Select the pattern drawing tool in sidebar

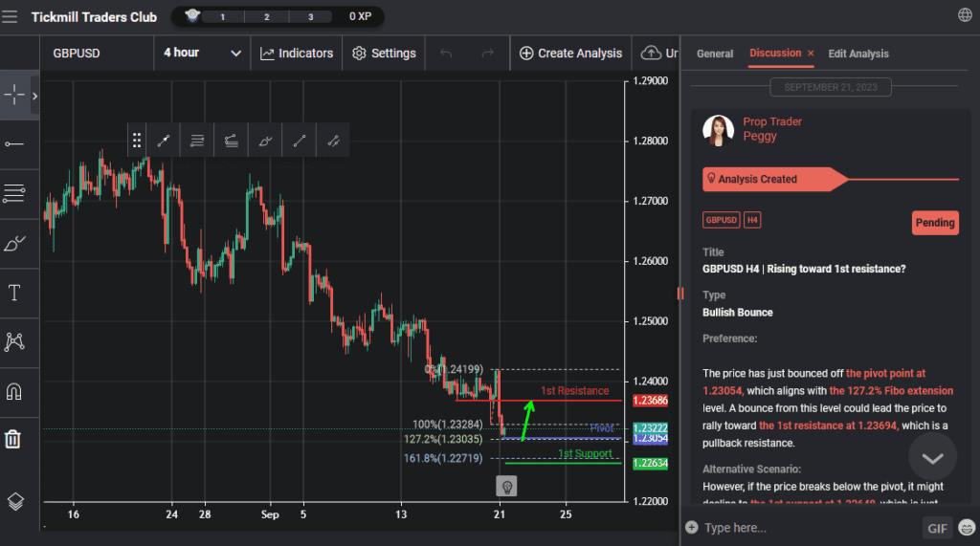[14, 341]
